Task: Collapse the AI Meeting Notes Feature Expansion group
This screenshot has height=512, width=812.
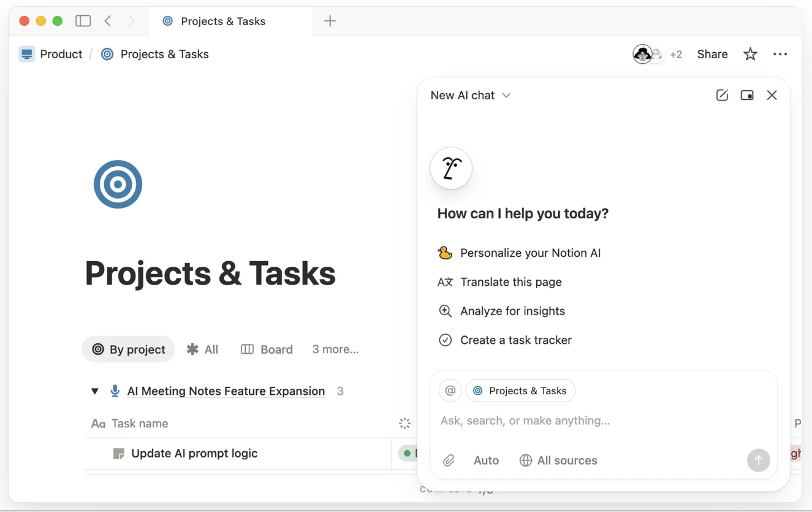Action: pyautogui.click(x=94, y=391)
